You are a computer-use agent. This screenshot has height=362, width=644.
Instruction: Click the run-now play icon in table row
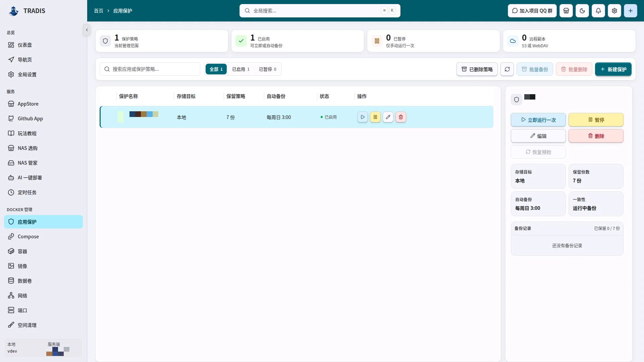click(363, 117)
